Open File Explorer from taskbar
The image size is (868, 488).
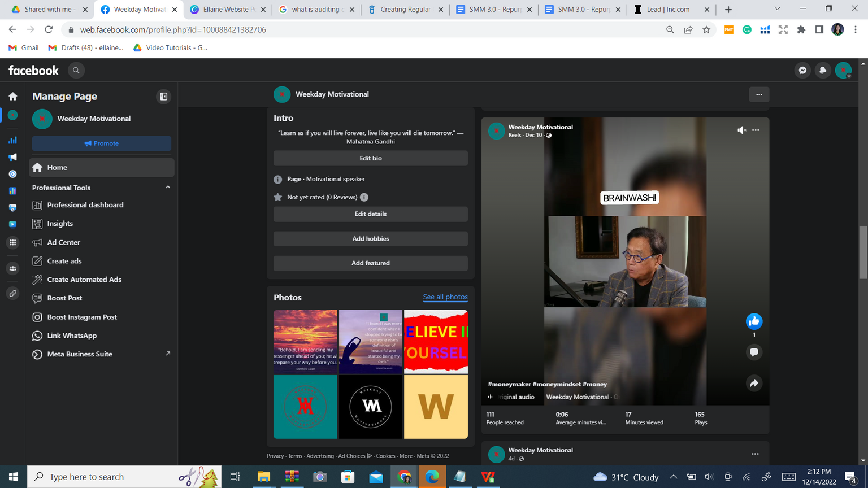point(264,477)
